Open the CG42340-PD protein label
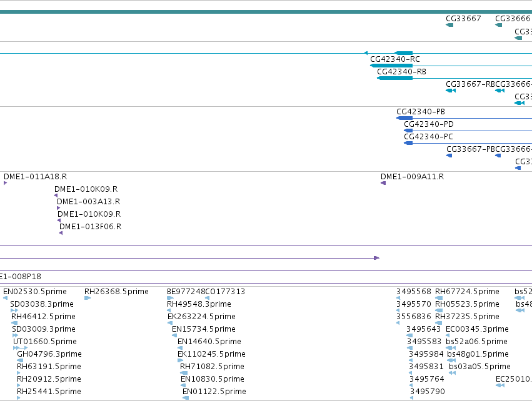532x401 pixels. click(428, 124)
